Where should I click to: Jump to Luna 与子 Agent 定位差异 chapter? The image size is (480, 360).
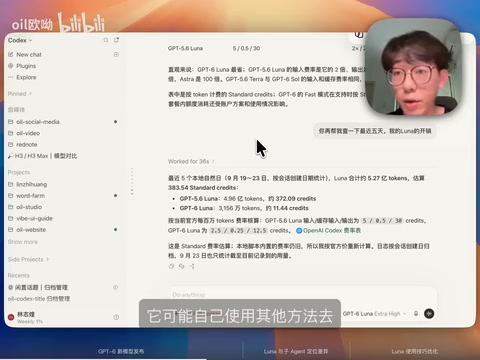coord(296,351)
